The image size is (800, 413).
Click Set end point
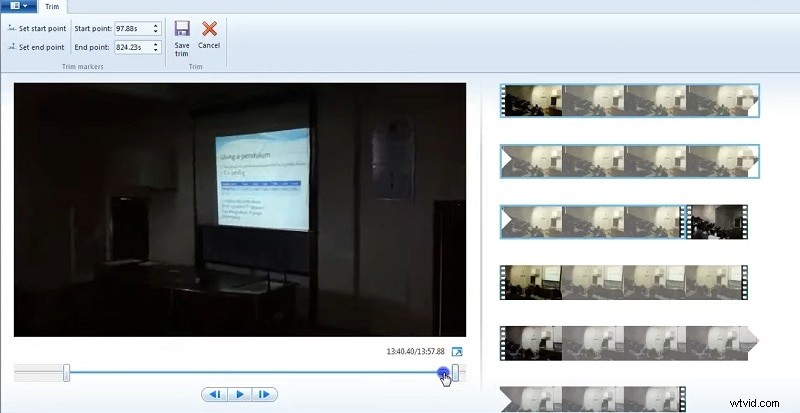pyautogui.click(x=36, y=47)
